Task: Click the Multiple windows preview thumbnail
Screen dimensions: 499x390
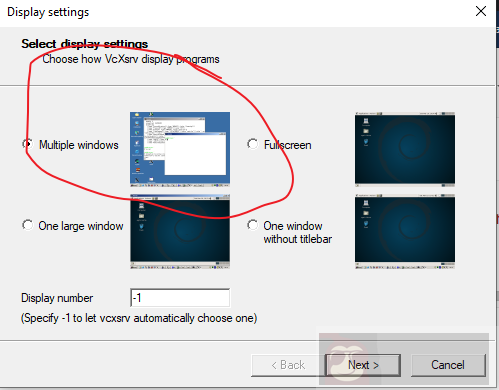Action: 180,149
